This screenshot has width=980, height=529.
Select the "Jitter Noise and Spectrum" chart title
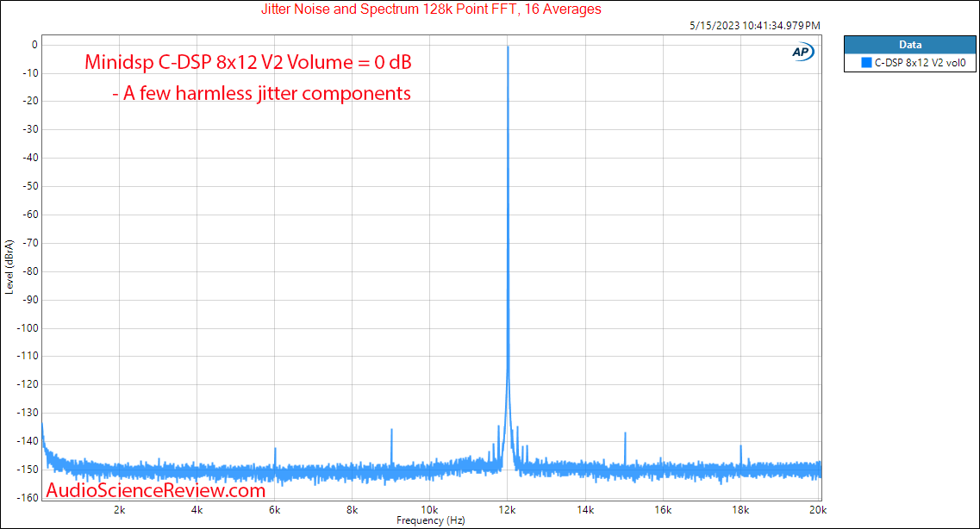tap(431, 9)
